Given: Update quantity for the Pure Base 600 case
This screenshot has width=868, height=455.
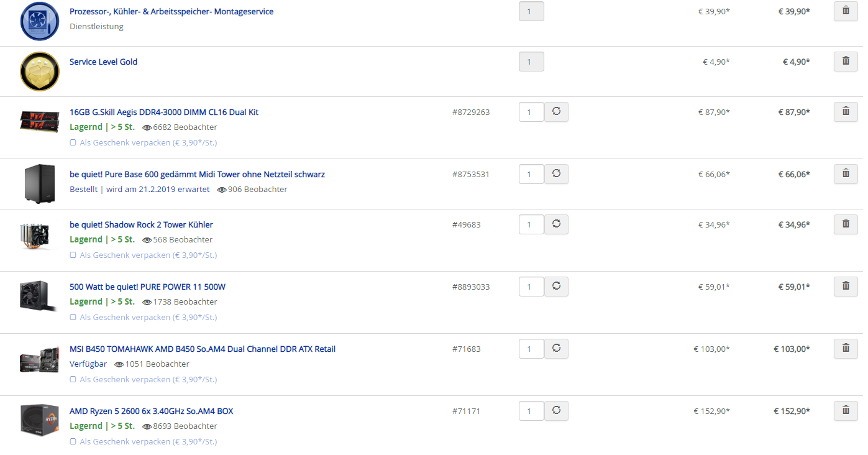Looking at the screenshot, I should point(556,174).
